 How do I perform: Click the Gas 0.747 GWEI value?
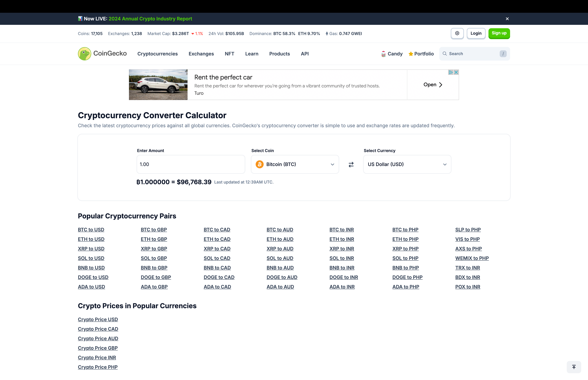[350, 34]
